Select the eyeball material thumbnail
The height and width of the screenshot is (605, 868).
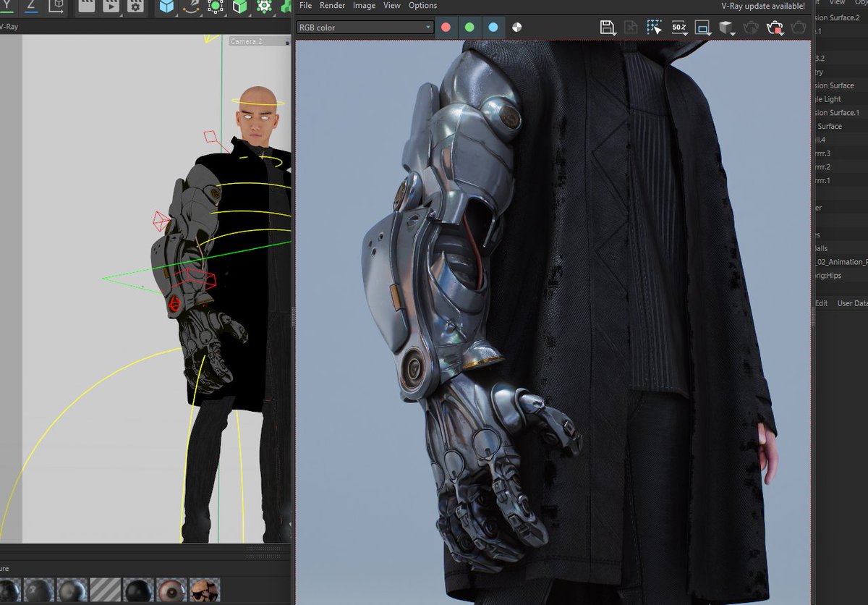[x=171, y=591]
